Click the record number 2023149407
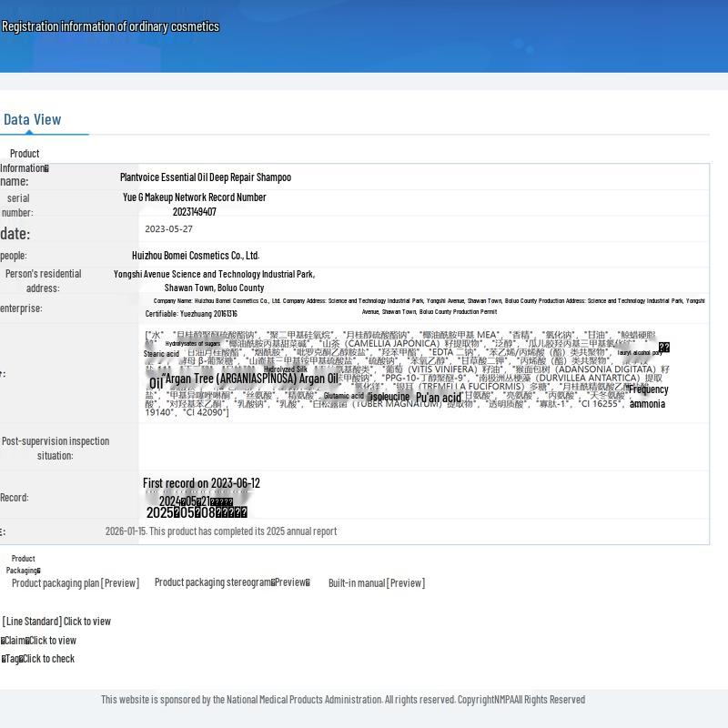The width and height of the screenshot is (728, 728). pyautogui.click(x=195, y=212)
